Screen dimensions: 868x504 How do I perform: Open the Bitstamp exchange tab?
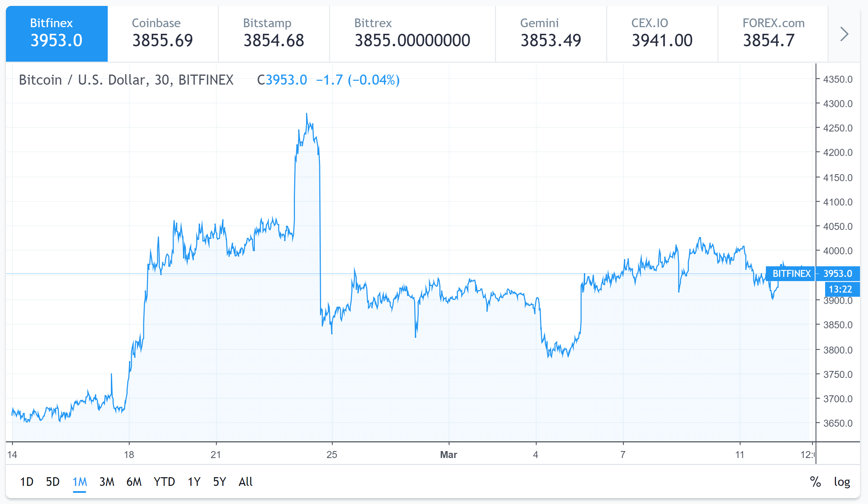pyautogui.click(x=274, y=34)
